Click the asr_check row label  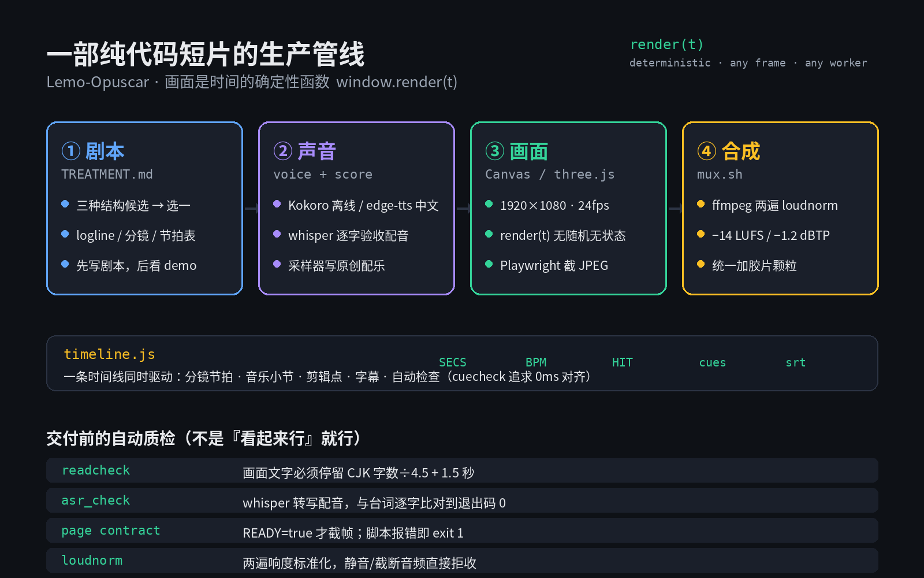coord(96,501)
